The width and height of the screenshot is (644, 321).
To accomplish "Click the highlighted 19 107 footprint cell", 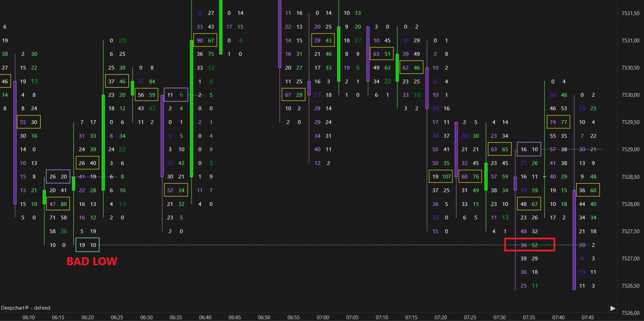I will 441,176.
